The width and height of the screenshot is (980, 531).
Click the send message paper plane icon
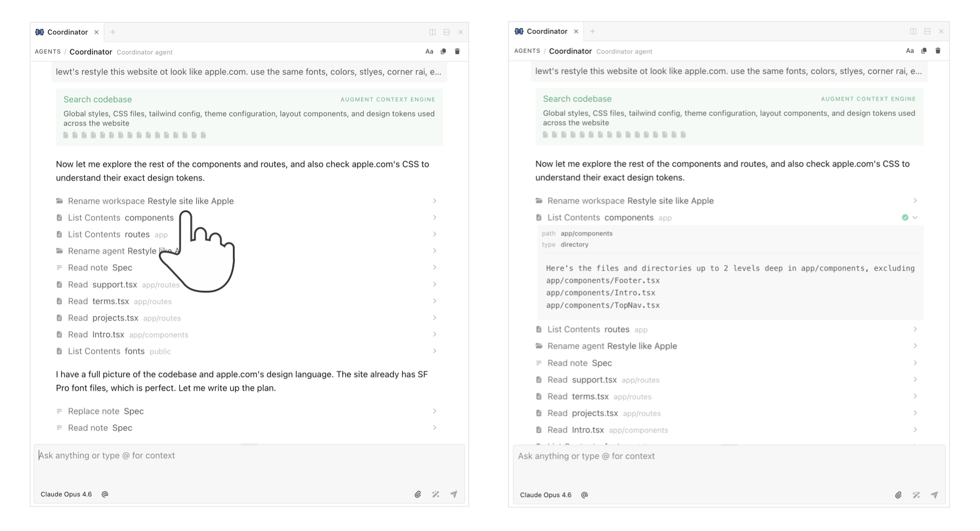coord(454,494)
